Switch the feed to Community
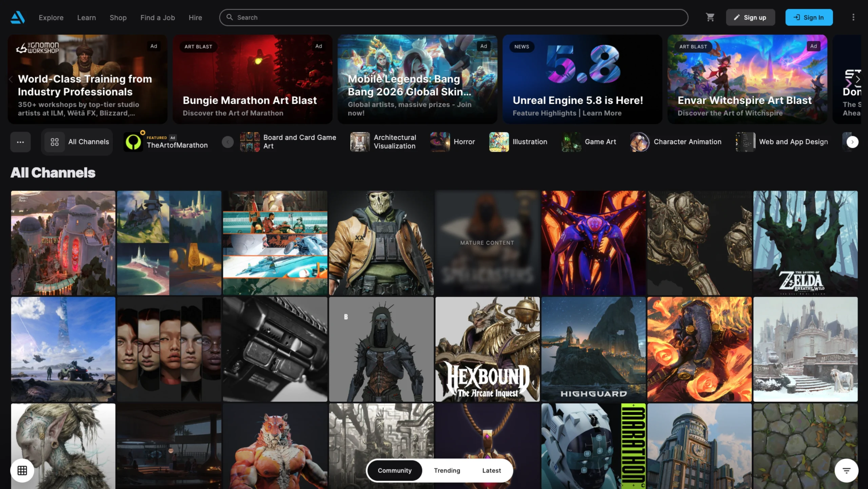 click(395, 470)
